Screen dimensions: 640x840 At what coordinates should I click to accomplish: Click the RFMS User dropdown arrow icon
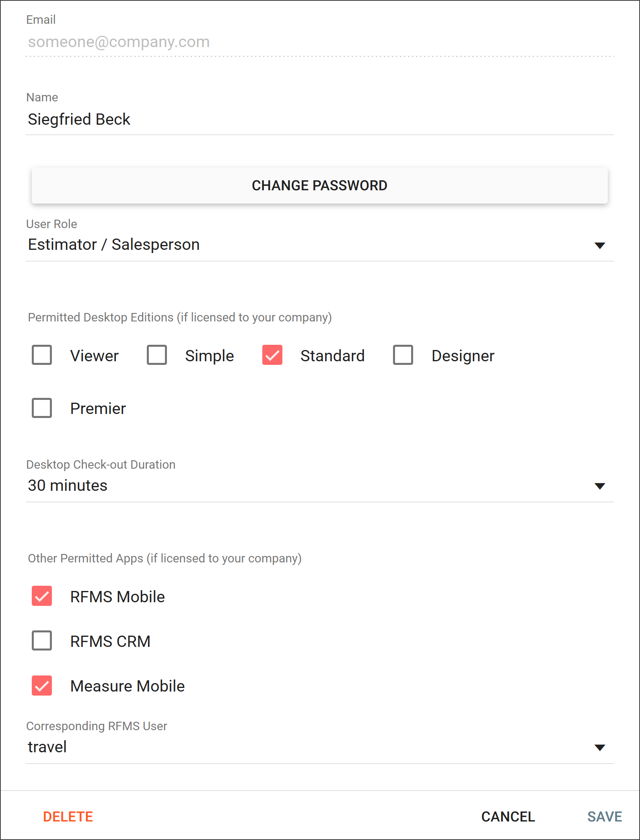(600, 748)
